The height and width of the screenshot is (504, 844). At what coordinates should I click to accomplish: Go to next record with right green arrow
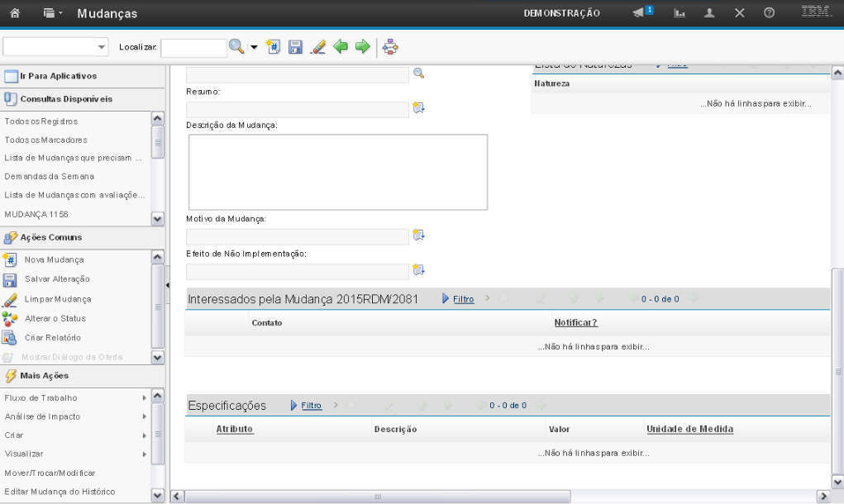point(361,48)
